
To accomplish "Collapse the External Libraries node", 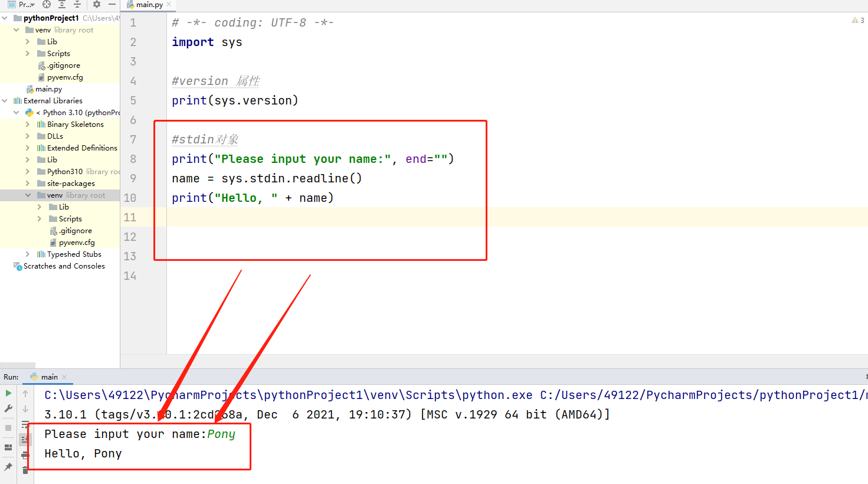I will coord(5,101).
